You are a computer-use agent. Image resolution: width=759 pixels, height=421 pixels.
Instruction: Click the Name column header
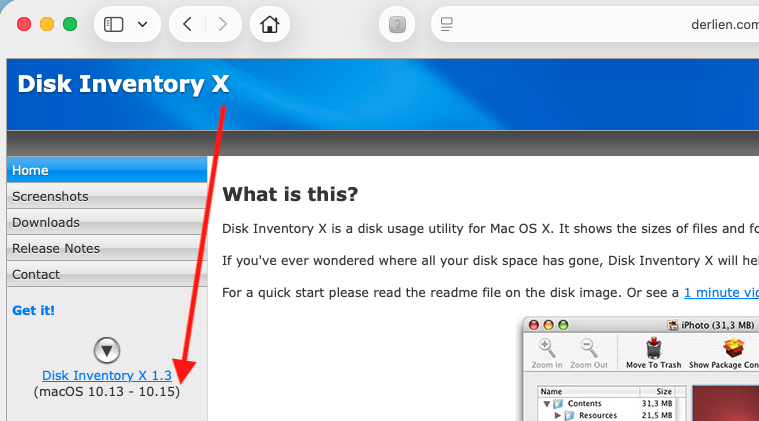[589, 391]
